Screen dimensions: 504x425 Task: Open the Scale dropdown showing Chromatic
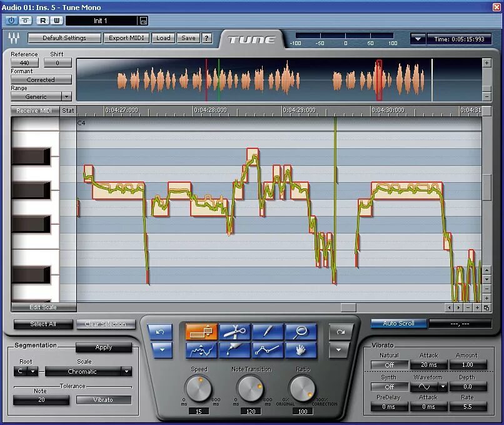[89, 371]
